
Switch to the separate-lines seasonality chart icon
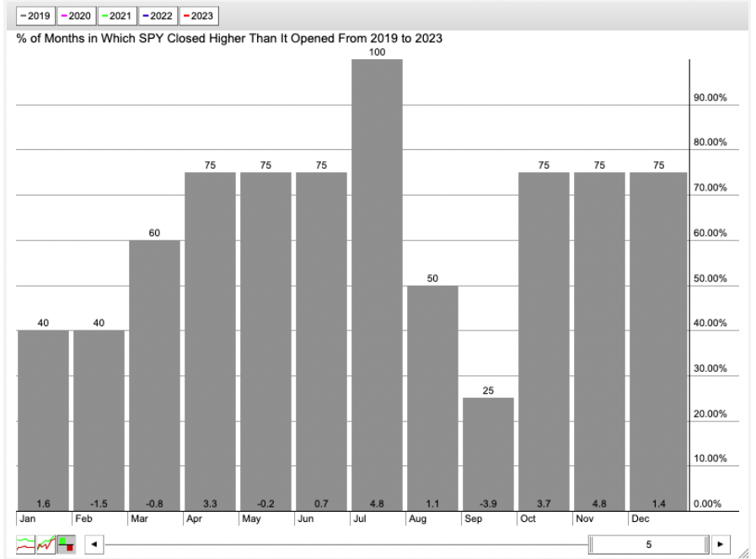(25, 544)
